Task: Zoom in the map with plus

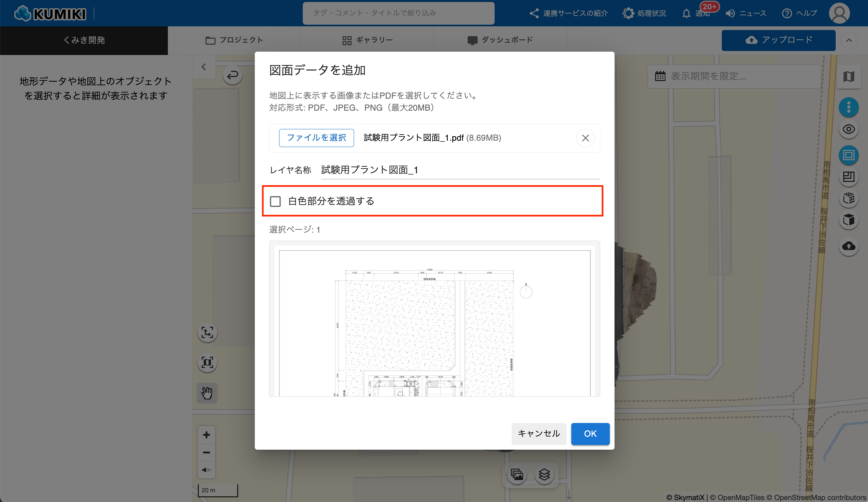Action: pos(206,435)
